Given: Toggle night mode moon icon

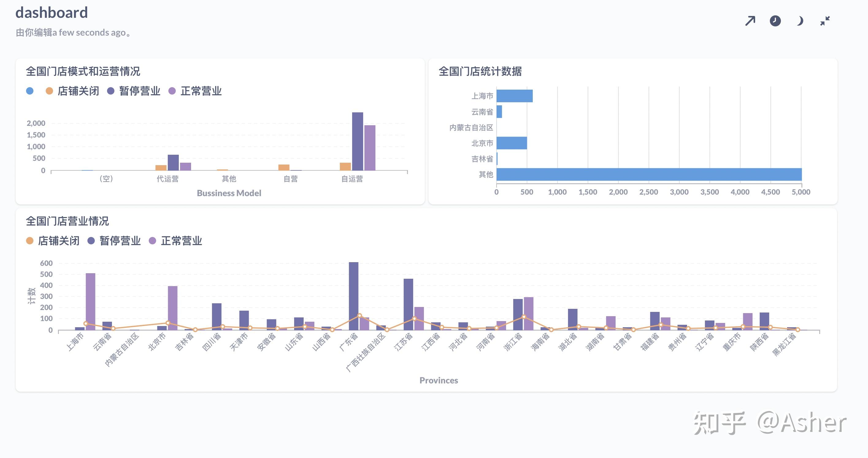Looking at the screenshot, I should 800,21.
